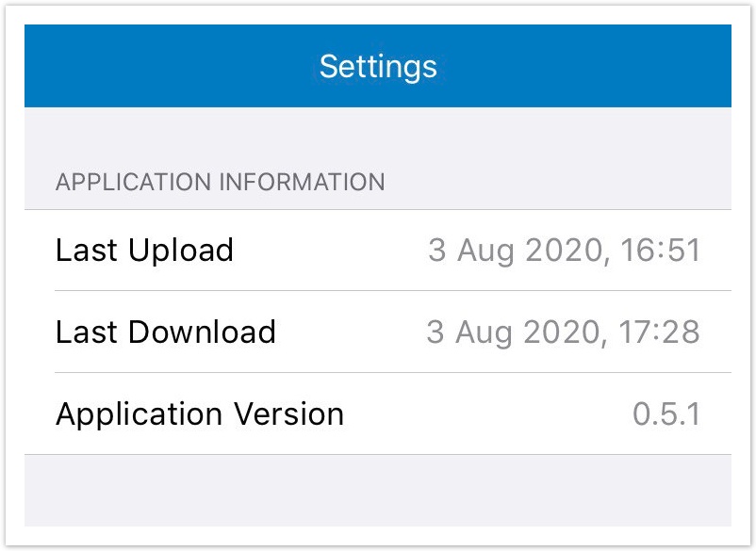Click the blue header bar left of Settings
The width and height of the screenshot is (756, 551).
click(x=160, y=67)
